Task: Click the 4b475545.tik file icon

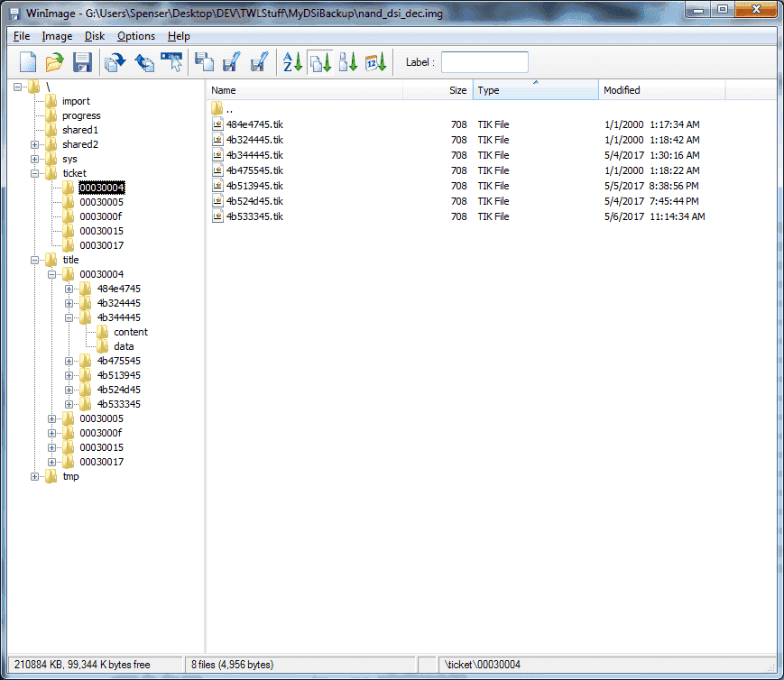Action: click(217, 170)
